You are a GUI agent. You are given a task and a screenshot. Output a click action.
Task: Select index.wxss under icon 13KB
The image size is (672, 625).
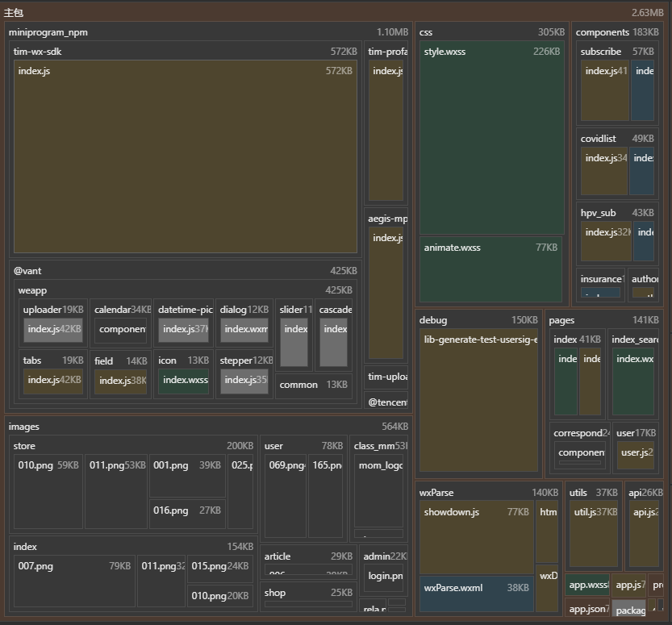183,381
